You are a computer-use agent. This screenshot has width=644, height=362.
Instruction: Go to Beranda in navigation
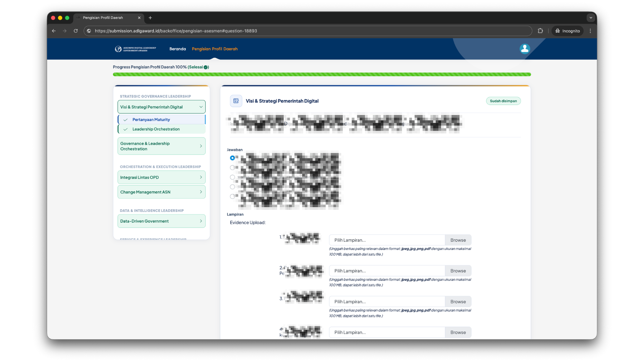click(x=177, y=49)
